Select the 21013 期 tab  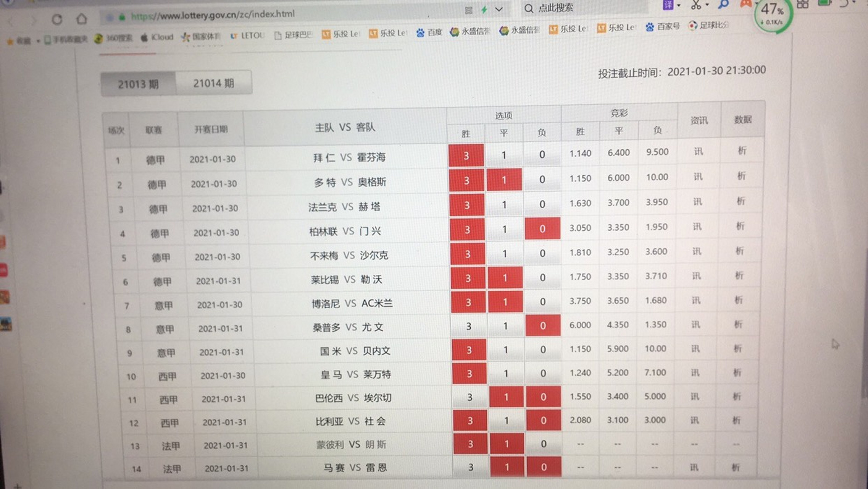138,84
